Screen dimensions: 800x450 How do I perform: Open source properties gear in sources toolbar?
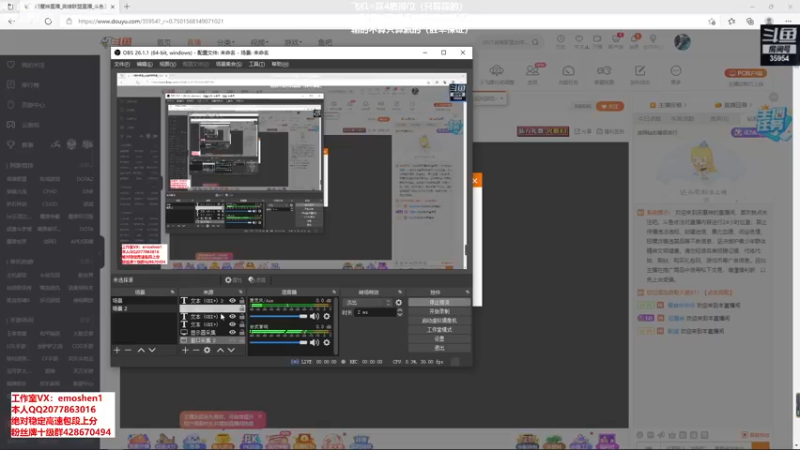tap(207, 350)
